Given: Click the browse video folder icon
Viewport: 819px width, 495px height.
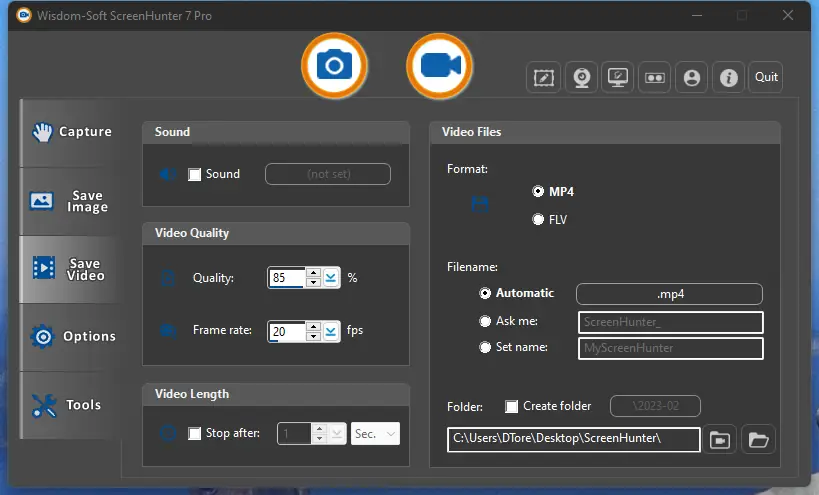Looking at the screenshot, I should coord(720,440).
